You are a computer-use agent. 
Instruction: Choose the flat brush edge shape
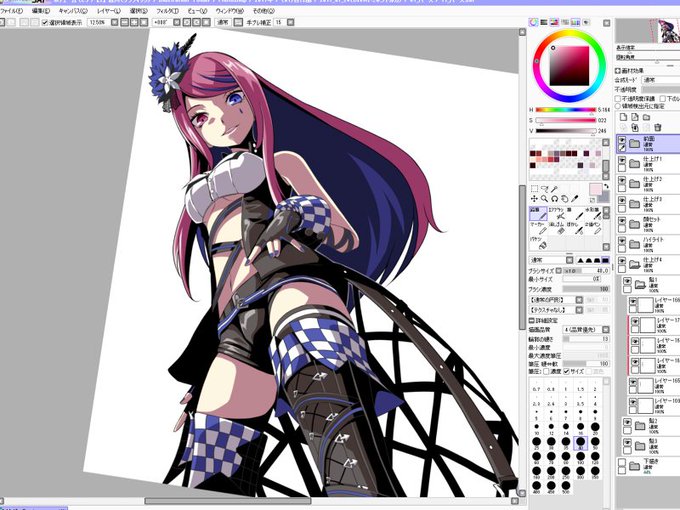tap(605, 260)
